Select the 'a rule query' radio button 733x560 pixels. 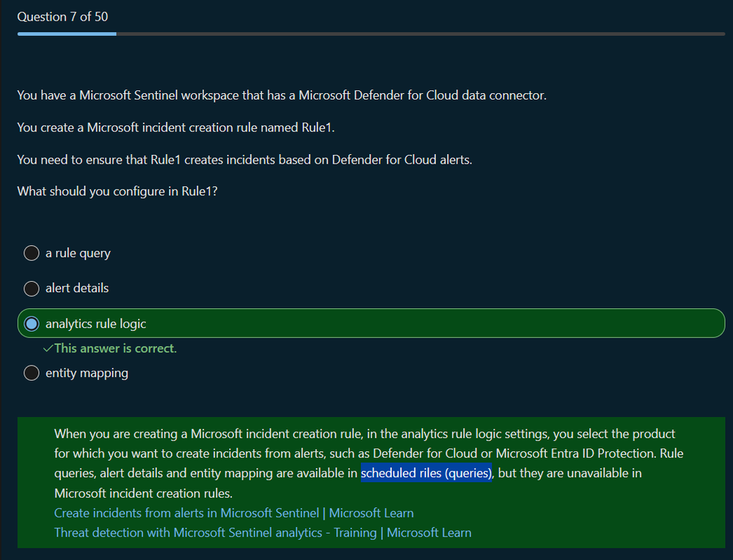(32, 253)
